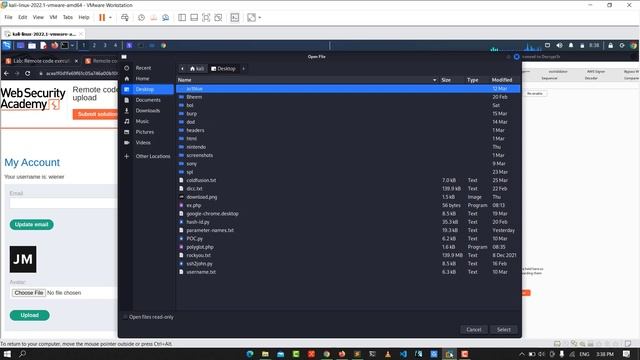Select the parameter-names.txt file

(348, 230)
